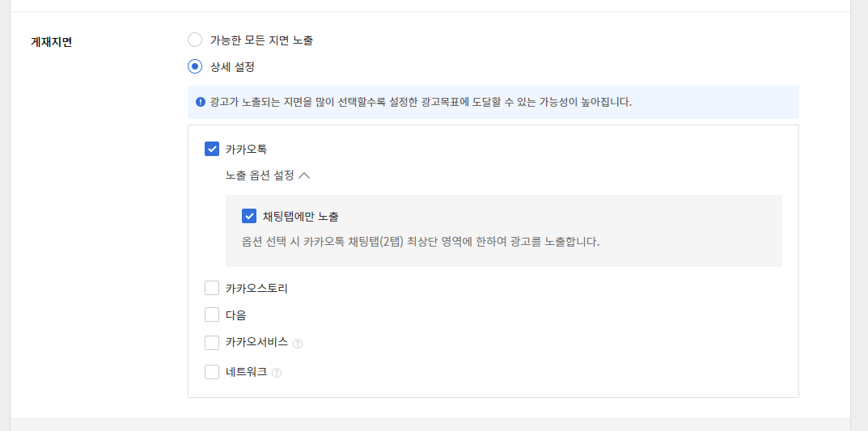Open the help icon beside 카카오서비스
The width and height of the screenshot is (868, 431).
(298, 344)
